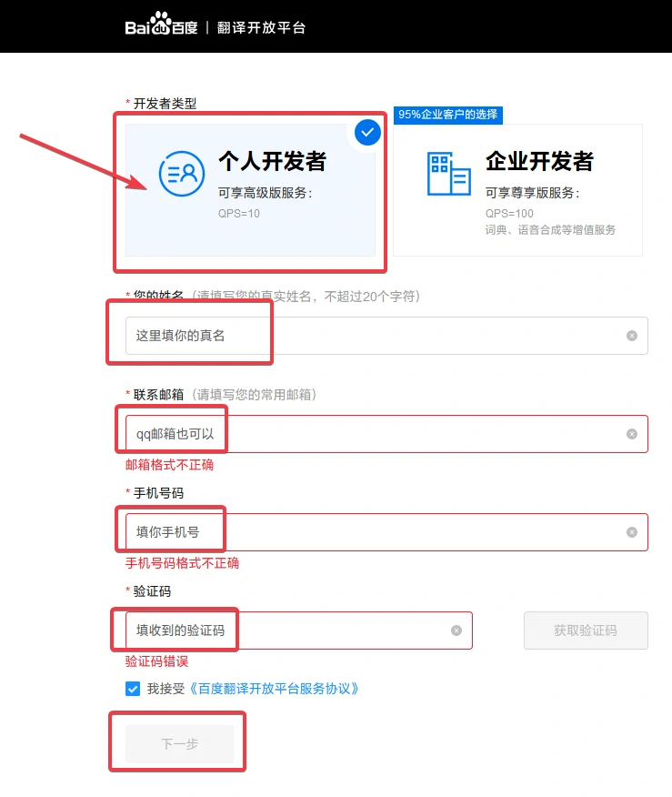
Task: Click the 联系邮箱 field label
Action: pyautogui.click(x=158, y=395)
